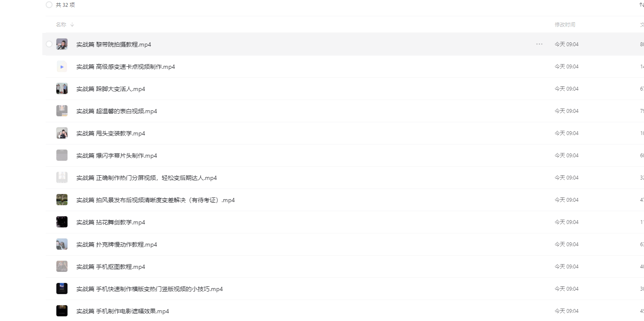Click the play file icon of 高级感变速卡点视频制作.mp4

click(x=62, y=66)
